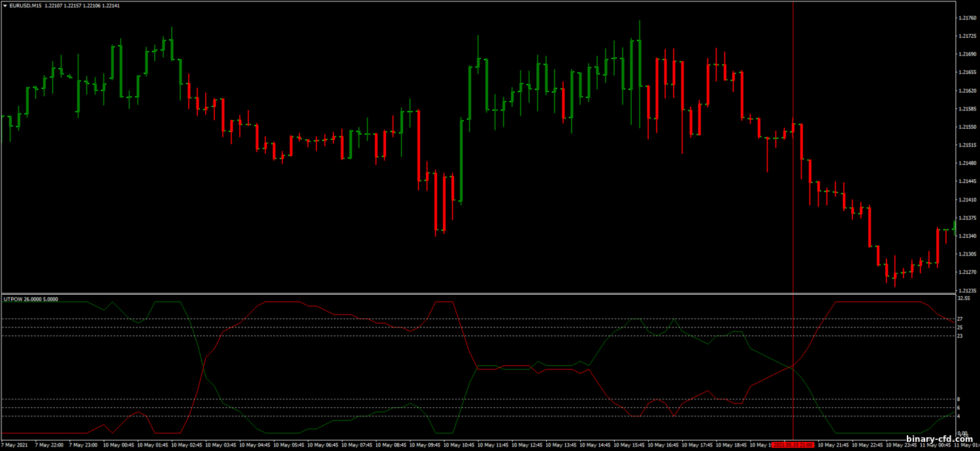Click price label 1.21620 on price scale

[967, 91]
